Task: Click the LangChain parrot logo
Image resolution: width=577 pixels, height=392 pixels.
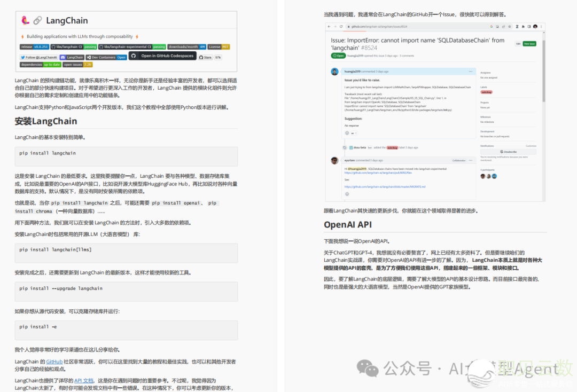Action: [x=25, y=20]
